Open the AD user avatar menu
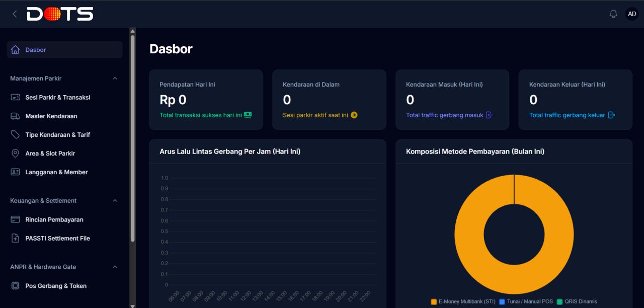Image resolution: width=644 pixels, height=308 pixels. [x=632, y=14]
